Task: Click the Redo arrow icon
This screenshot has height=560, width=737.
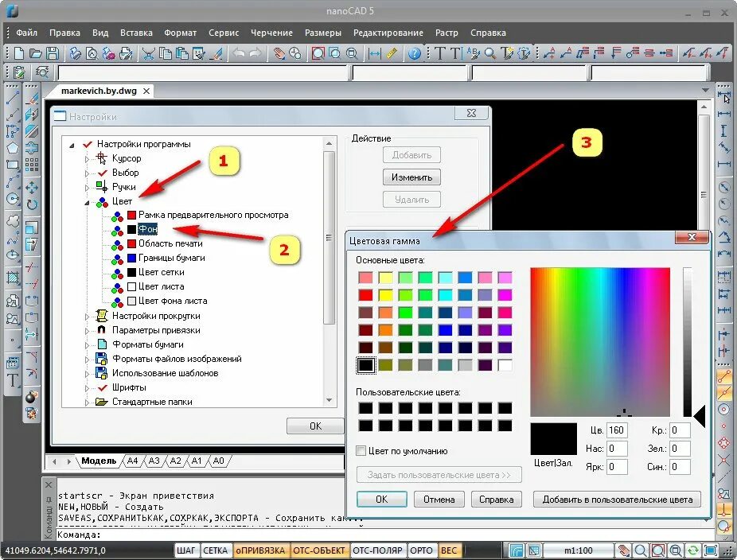Action: click(255, 53)
